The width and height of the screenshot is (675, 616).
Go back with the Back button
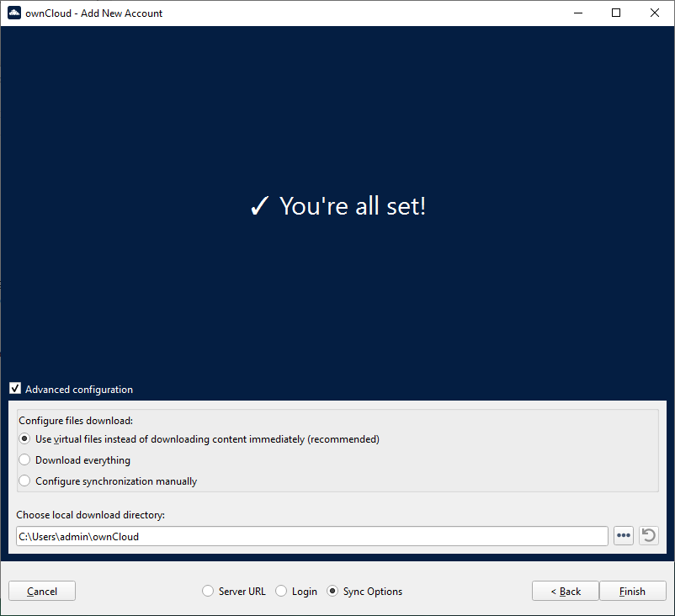pyautogui.click(x=566, y=591)
